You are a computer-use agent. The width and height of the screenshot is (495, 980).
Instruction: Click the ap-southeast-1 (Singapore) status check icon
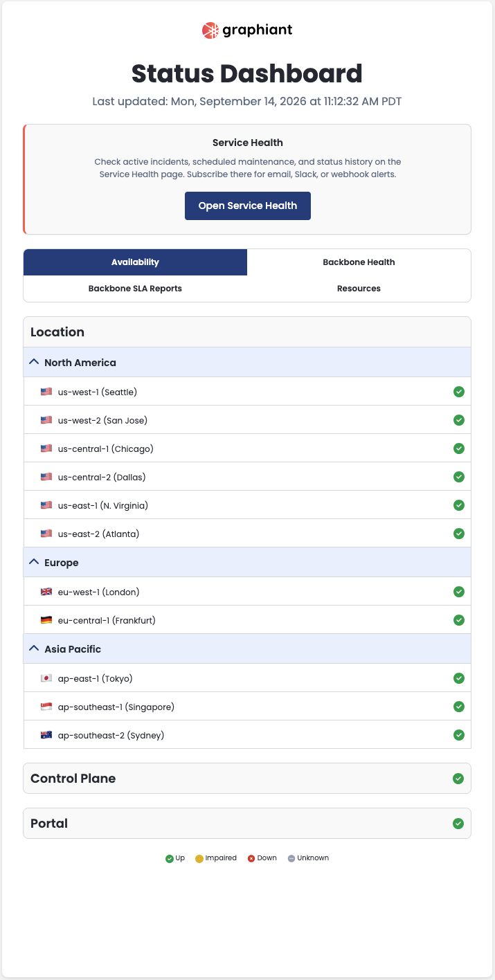tap(458, 707)
